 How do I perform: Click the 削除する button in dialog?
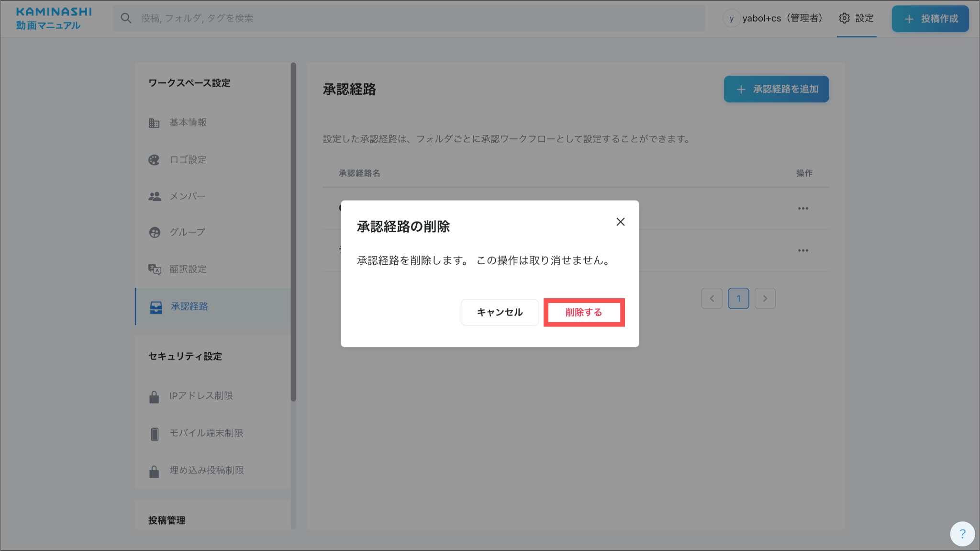(584, 313)
